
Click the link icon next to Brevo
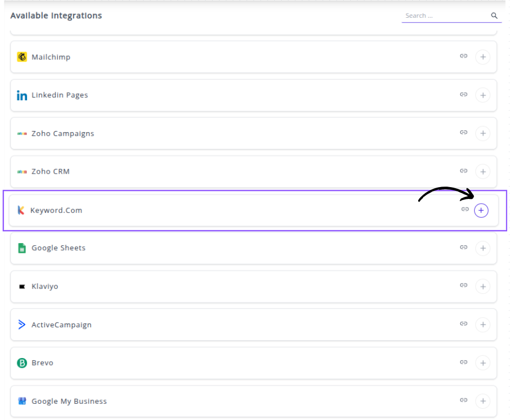464,362
